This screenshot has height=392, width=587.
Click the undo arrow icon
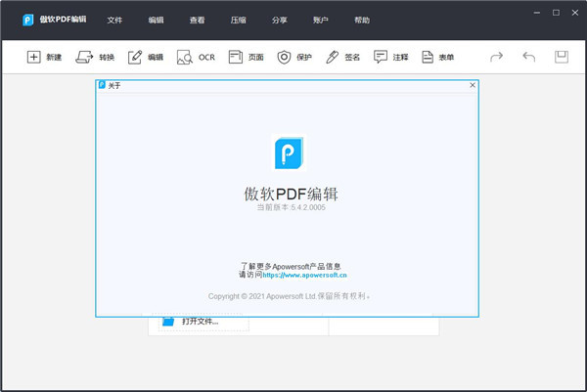(528, 57)
